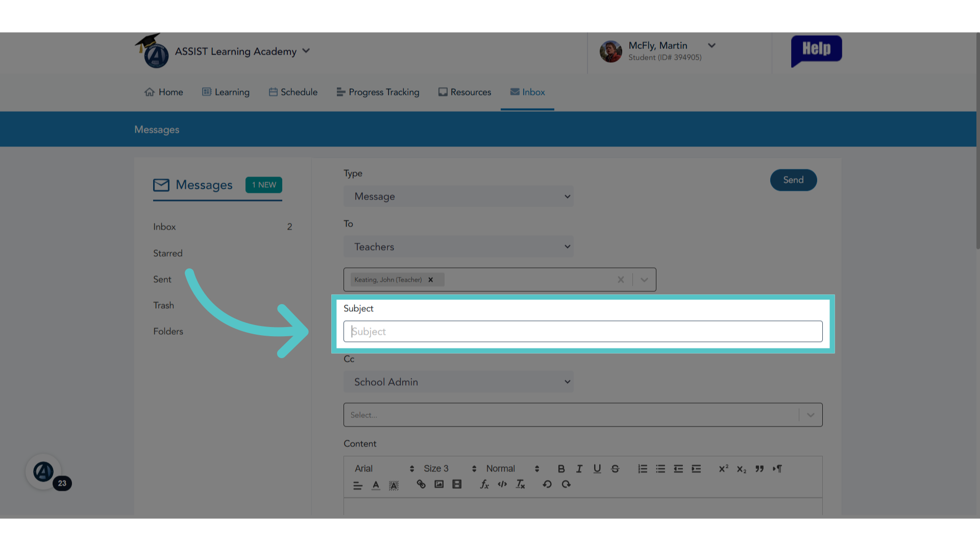
Task: Insert an image into message content
Action: pyautogui.click(x=439, y=484)
